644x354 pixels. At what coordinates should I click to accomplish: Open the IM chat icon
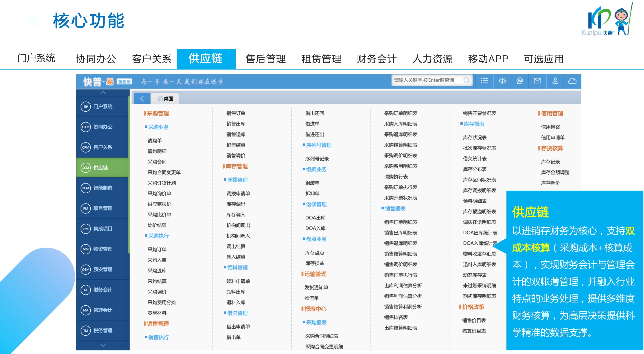(x=520, y=81)
